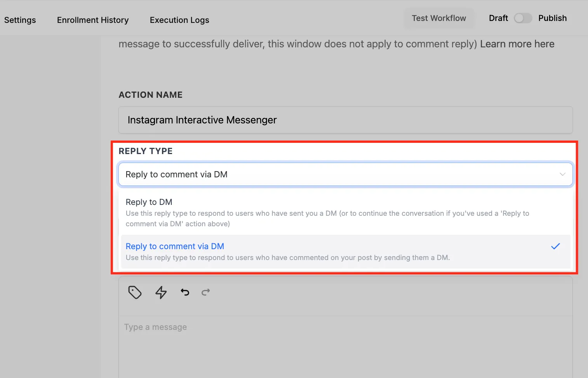Click the Reply to DM description text

pos(327,218)
